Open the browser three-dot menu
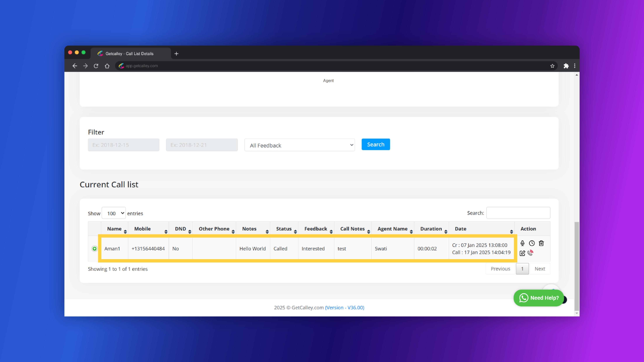644x362 pixels. pyautogui.click(x=574, y=66)
